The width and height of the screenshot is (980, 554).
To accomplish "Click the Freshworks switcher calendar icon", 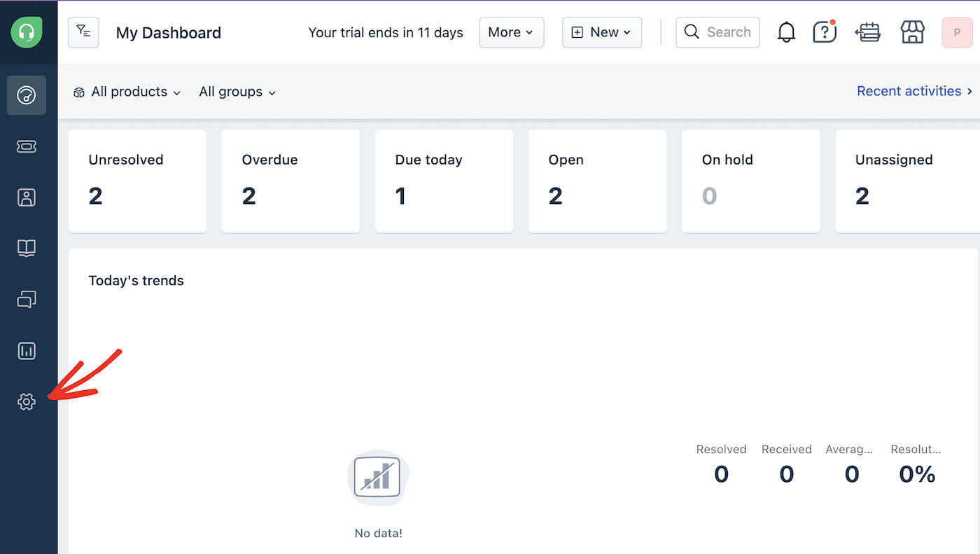I will click(868, 32).
